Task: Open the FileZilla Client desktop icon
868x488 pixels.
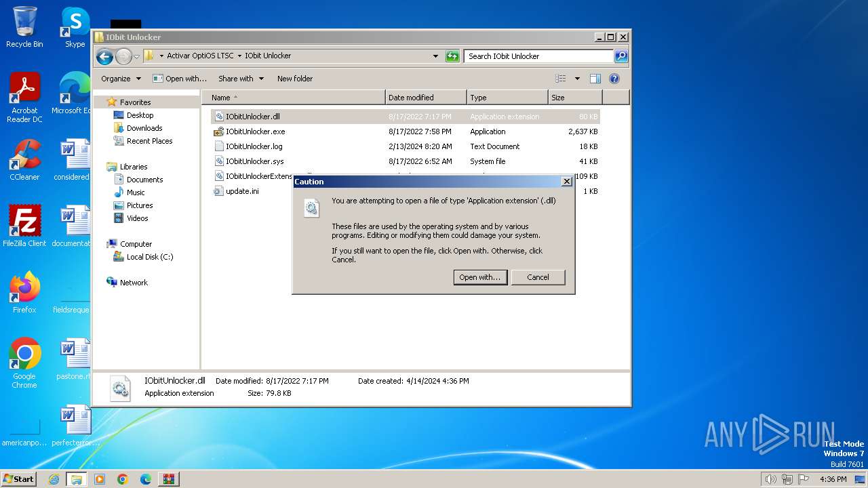Action: click(x=24, y=226)
